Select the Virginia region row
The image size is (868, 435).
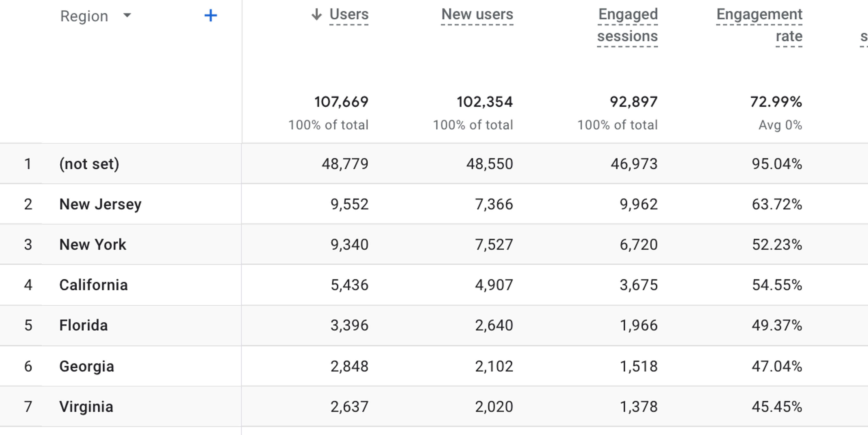click(x=434, y=407)
